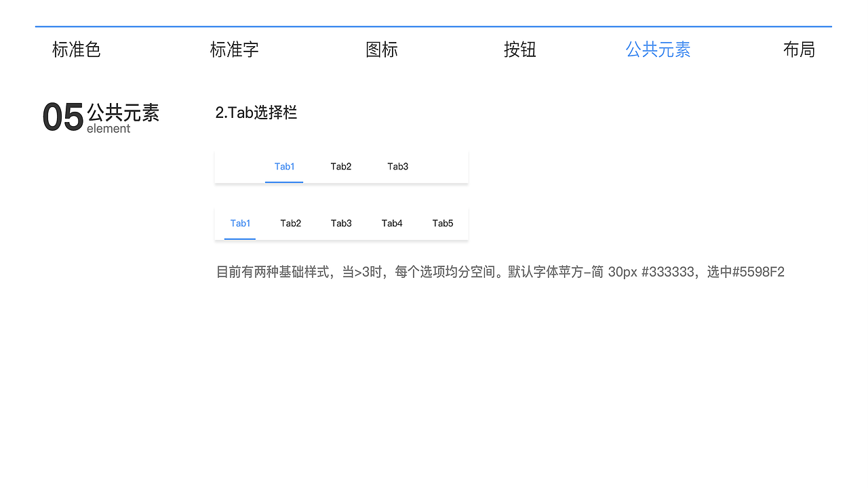Go to the 图标 tab
This screenshot has height=488, width=868.
coord(382,49)
